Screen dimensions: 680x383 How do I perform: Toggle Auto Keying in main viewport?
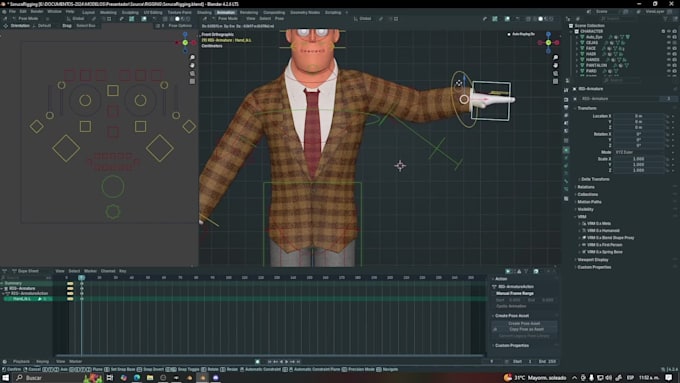click(x=521, y=34)
